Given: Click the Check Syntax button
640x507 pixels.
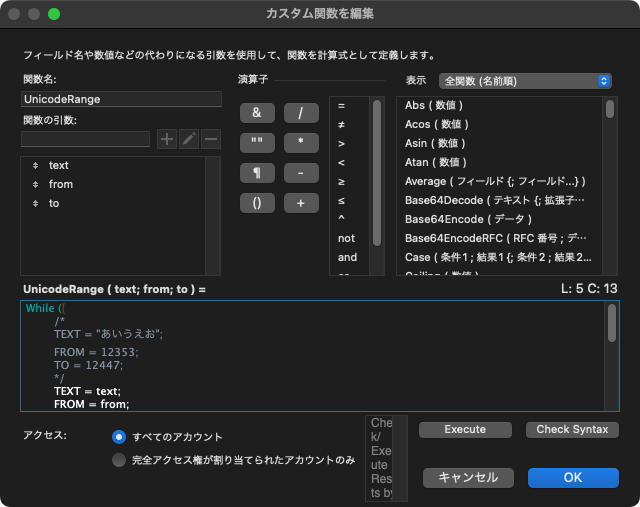Looking at the screenshot, I should click(x=572, y=430).
